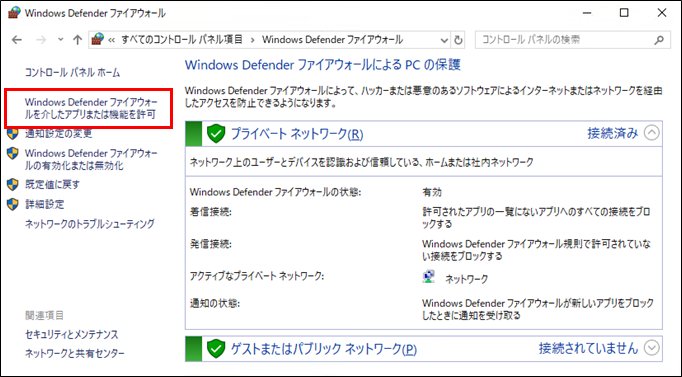
Task: Expand the address bar history dropdown
Action: point(444,40)
